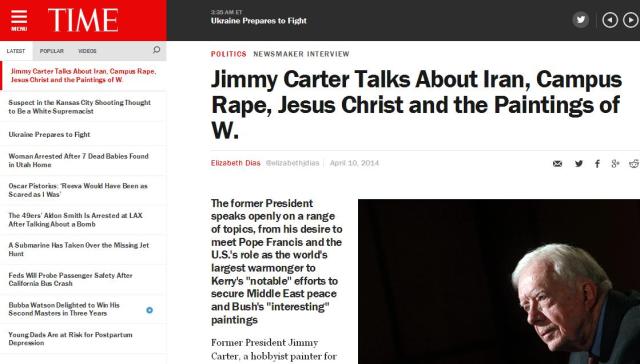Viewport: 640px width, 364px height.
Task: Switch to the Videos tab
Action: point(87,51)
